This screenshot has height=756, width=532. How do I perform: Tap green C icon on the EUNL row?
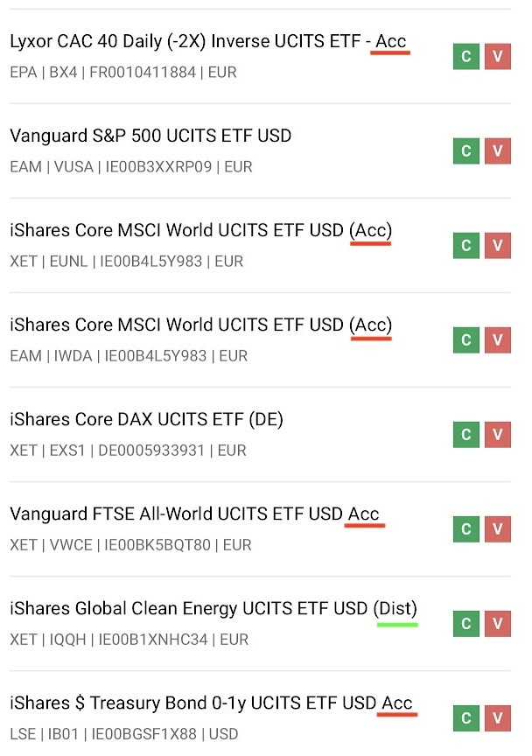tap(465, 245)
